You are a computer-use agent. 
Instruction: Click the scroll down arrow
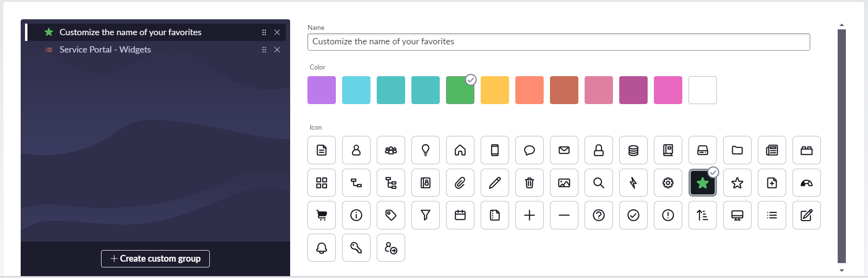click(842, 271)
